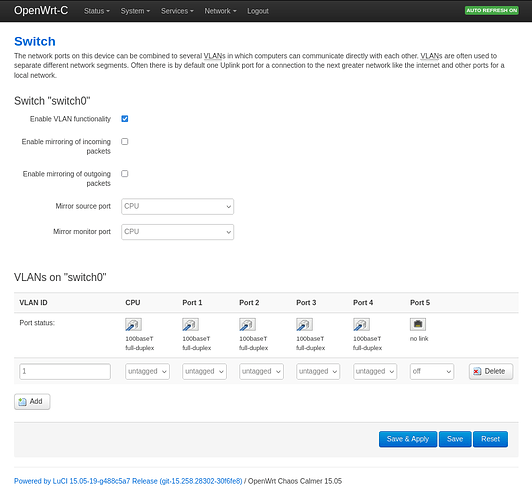Delete VLAN 1 using the Delete button
The image size is (532, 499).
[x=491, y=371]
